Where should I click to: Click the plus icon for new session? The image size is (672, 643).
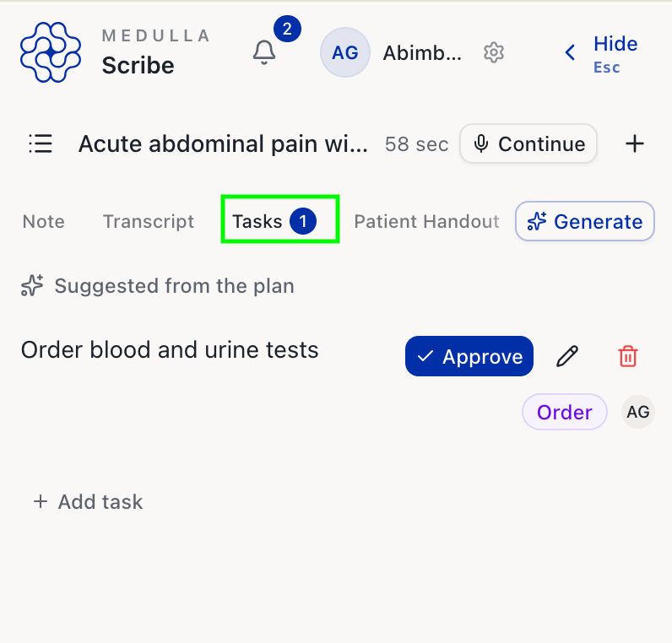[x=635, y=143]
